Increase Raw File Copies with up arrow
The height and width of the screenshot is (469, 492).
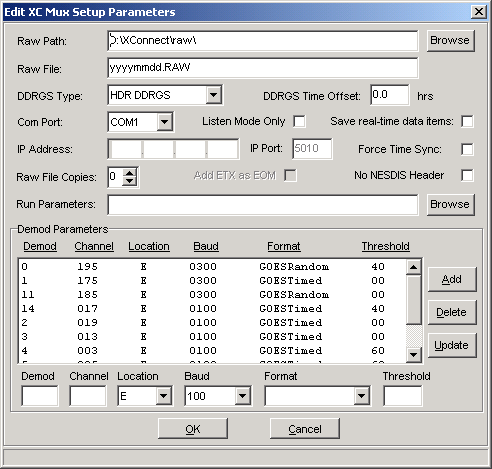pos(129,173)
